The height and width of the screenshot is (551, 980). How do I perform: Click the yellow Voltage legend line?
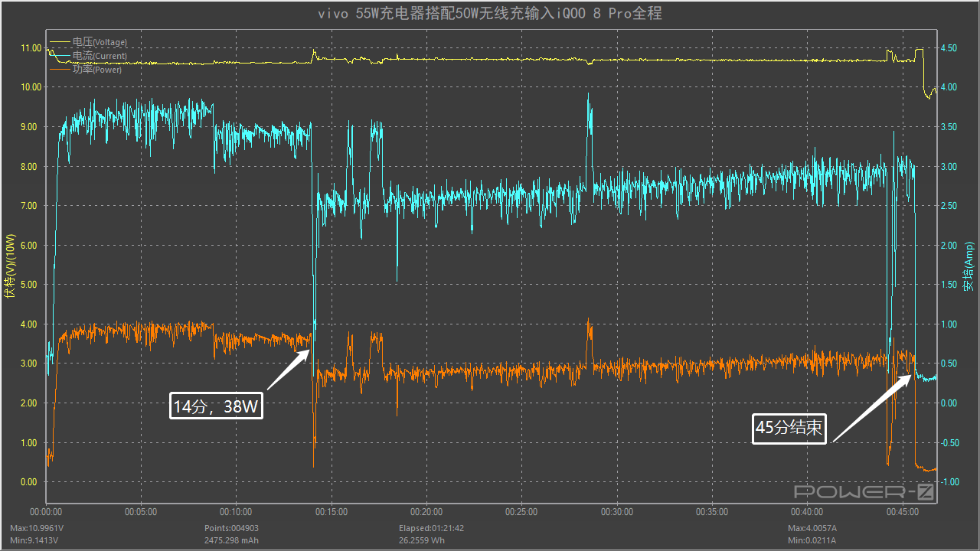pos(59,42)
